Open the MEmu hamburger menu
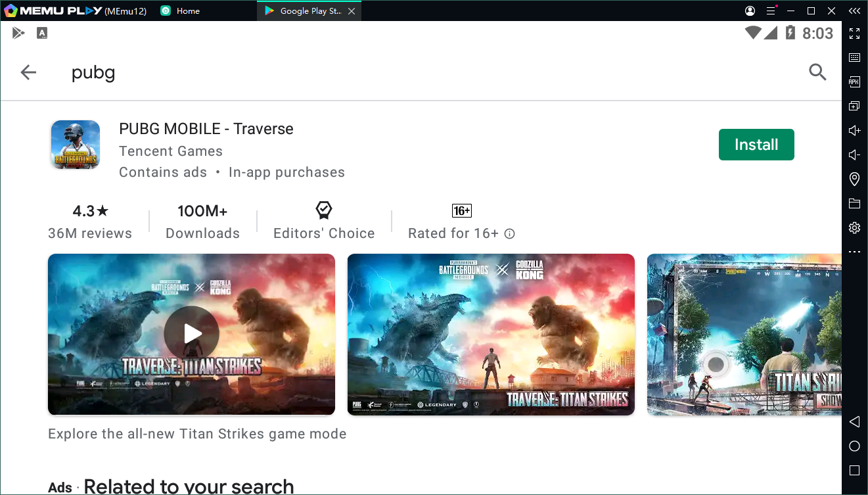 pos(770,11)
